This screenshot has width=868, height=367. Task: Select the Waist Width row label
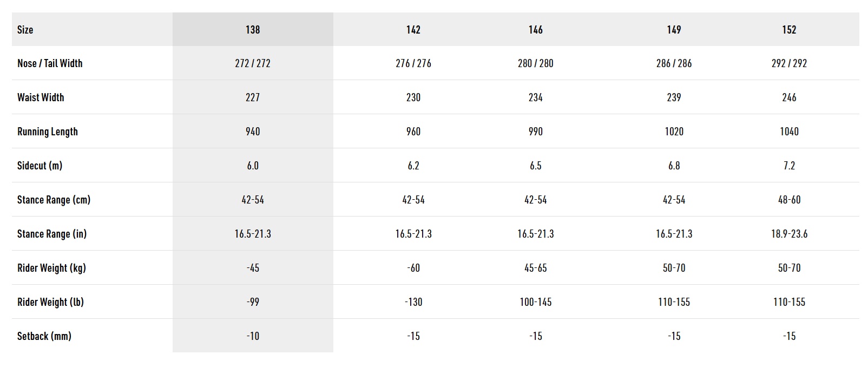tap(41, 97)
